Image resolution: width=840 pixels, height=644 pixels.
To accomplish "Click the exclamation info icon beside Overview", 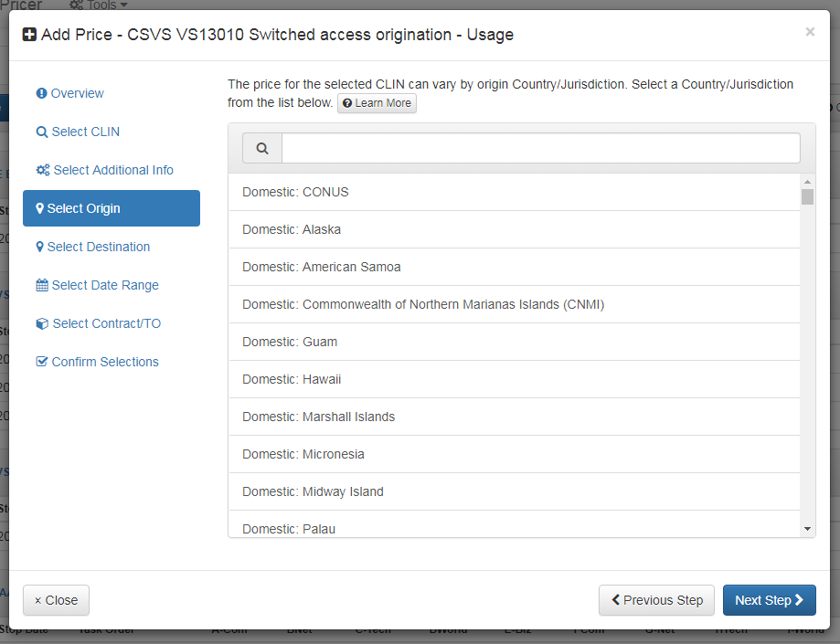I will pos(41,92).
